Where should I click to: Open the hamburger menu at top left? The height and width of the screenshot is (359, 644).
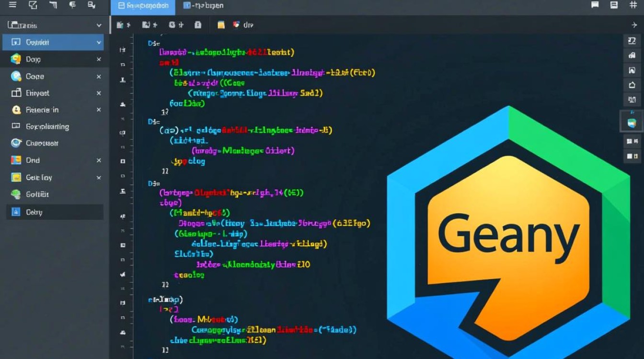(x=13, y=5)
